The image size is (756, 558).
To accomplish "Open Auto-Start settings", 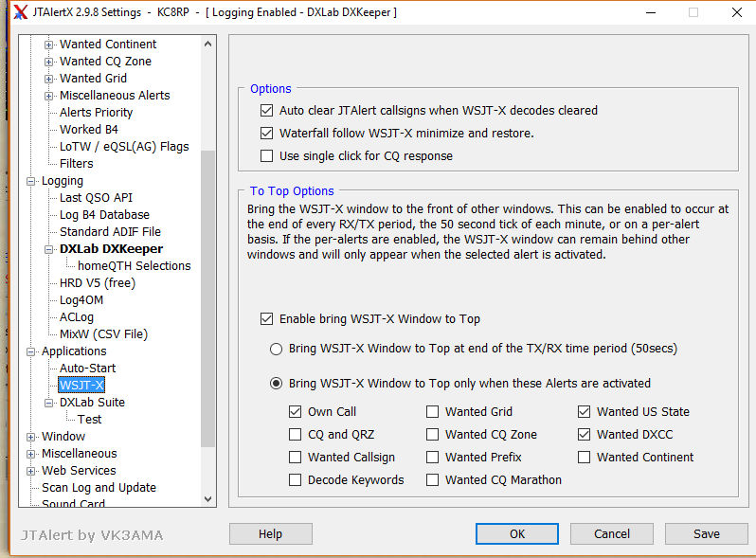I will pyautogui.click(x=88, y=368).
